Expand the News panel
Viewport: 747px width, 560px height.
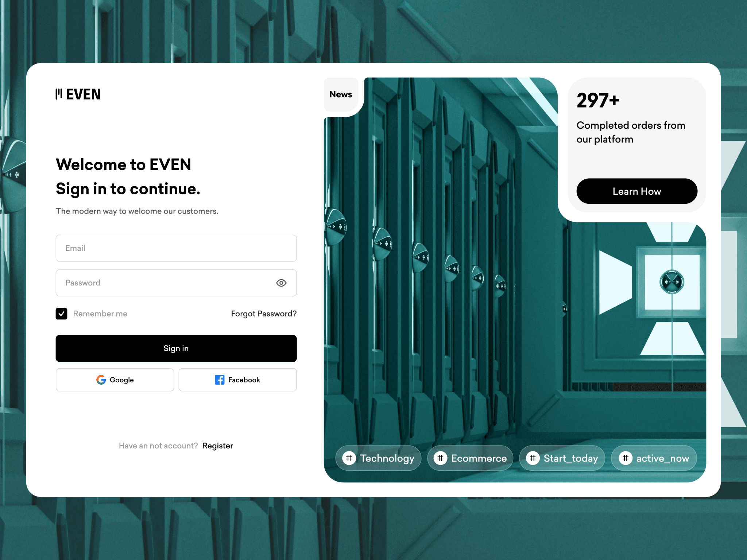pos(341,94)
